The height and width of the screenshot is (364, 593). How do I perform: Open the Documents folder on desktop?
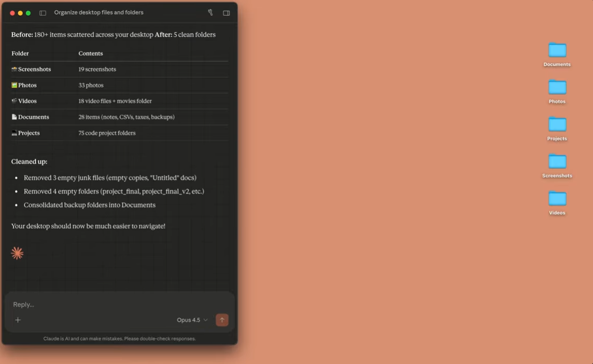(557, 51)
